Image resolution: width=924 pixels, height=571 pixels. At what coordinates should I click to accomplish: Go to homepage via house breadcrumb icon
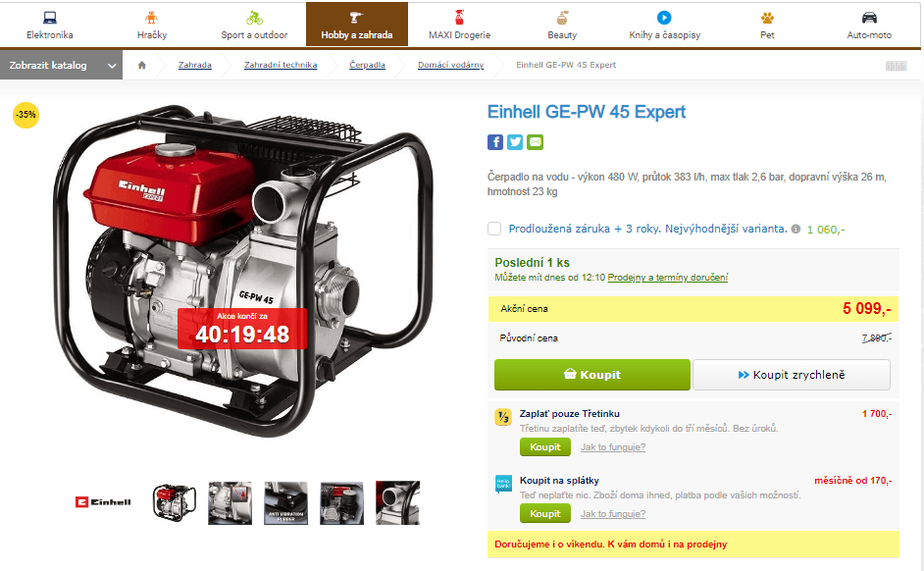(x=142, y=66)
